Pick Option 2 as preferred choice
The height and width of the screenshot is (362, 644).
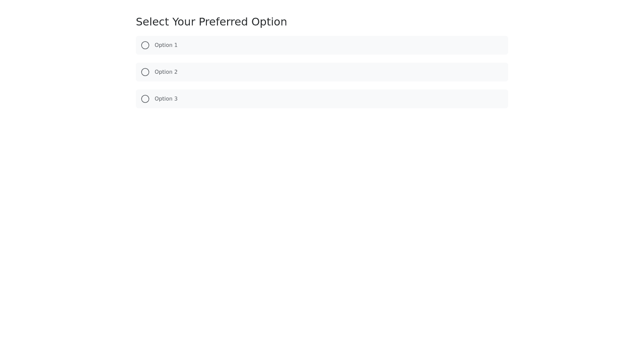point(145,72)
